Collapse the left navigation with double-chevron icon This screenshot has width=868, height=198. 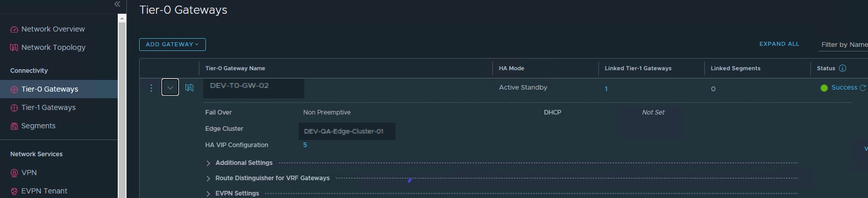(x=117, y=4)
